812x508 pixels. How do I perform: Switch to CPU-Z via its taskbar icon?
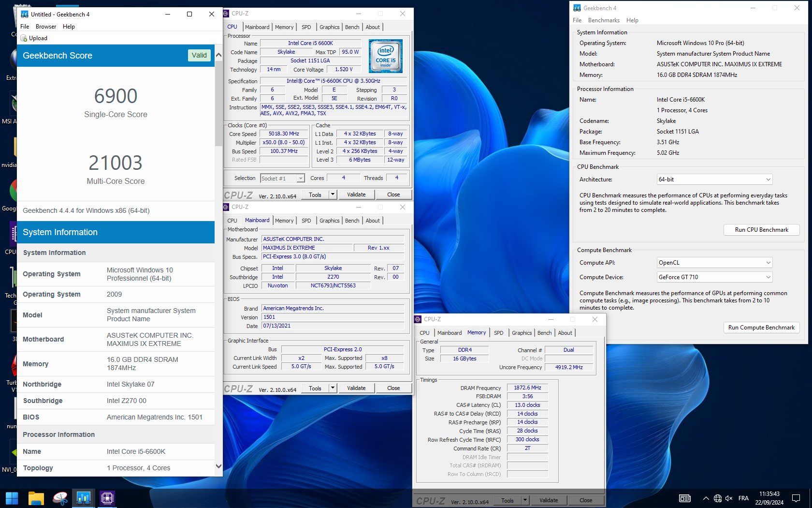(107, 498)
